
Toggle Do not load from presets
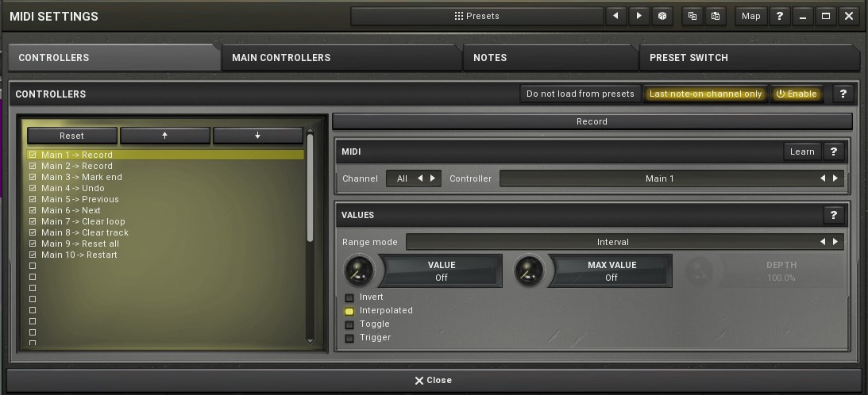tap(581, 94)
